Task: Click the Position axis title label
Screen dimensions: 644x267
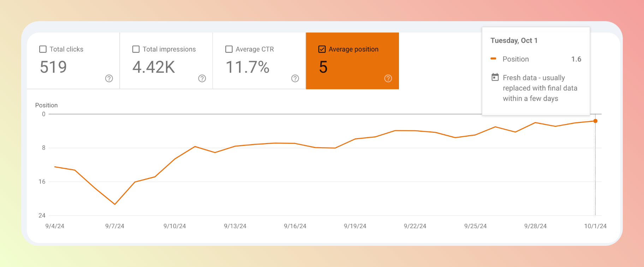Action: click(46, 105)
